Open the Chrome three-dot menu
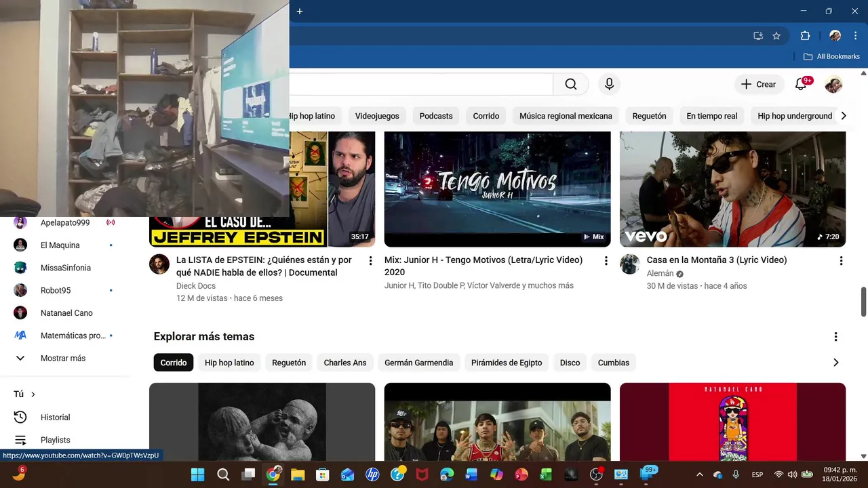This screenshot has height=488, width=868. click(x=855, y=36)
